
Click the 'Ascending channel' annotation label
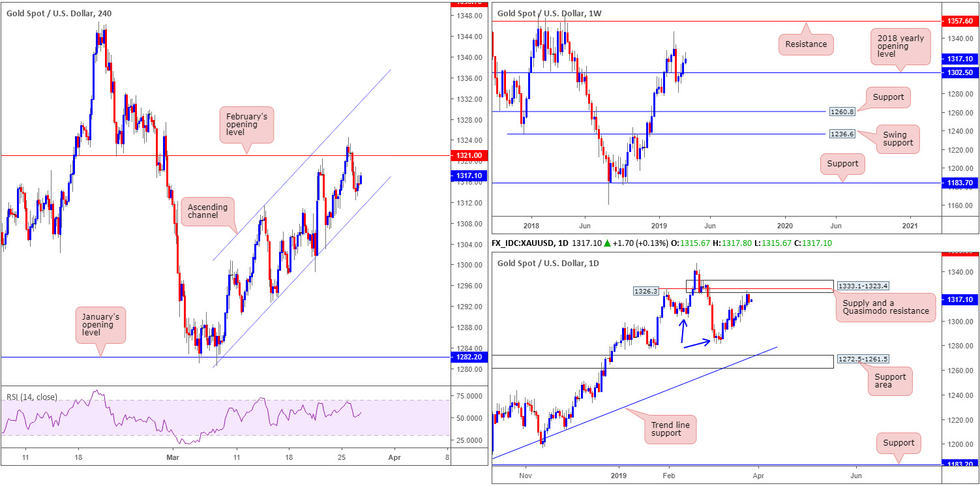[x=208, y=213]
